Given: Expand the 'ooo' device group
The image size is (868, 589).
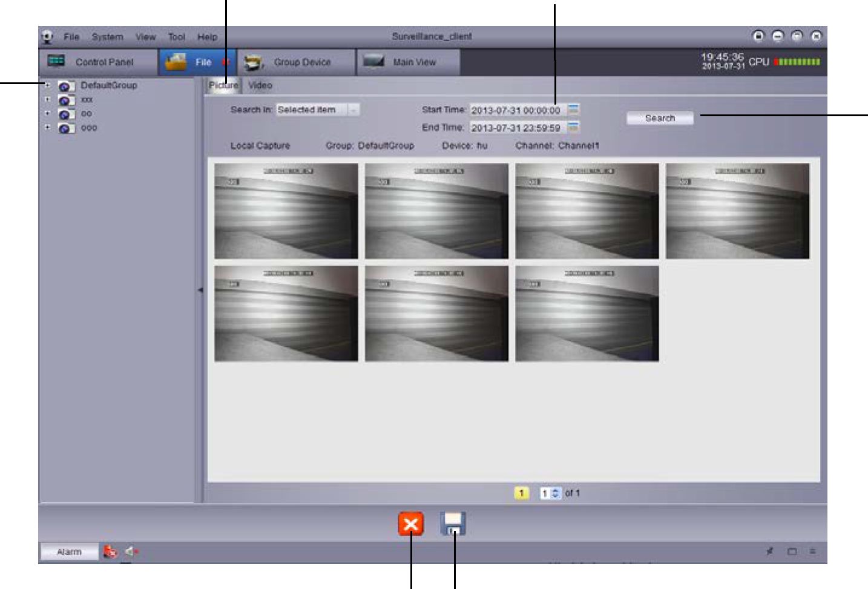Looking at the screenshot, I should (x=47, y=128).
